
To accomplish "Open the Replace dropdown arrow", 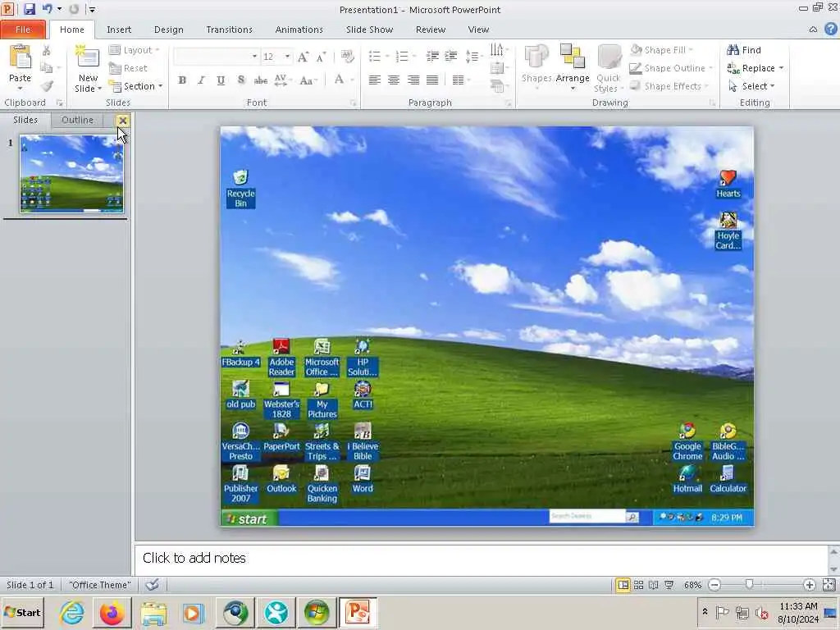I will coord(781,68).
